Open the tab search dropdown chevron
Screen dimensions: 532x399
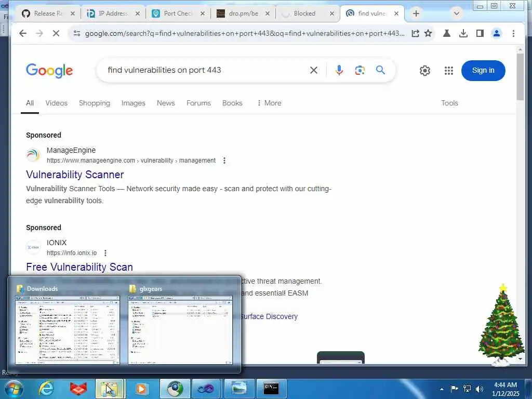click(456, 14)
